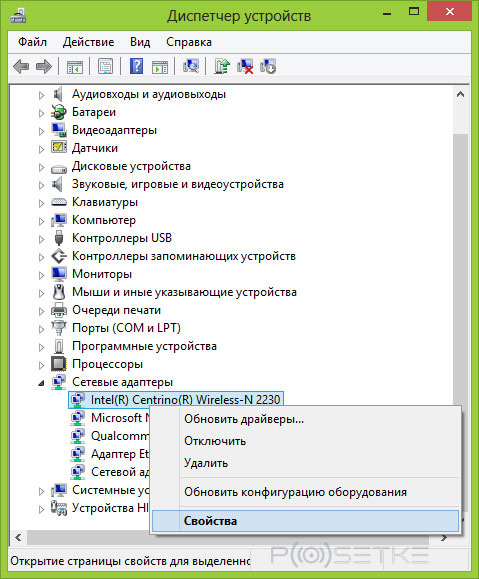Click Show/Hide console tree toolbar icon
Screen dimensions: 479x579
pyautogui.click(x=75, y=66)
